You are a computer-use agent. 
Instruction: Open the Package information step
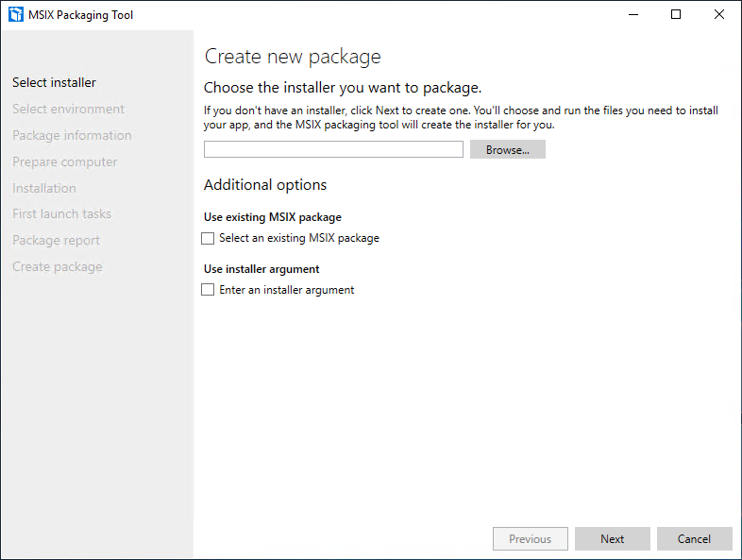pos(72,135)
